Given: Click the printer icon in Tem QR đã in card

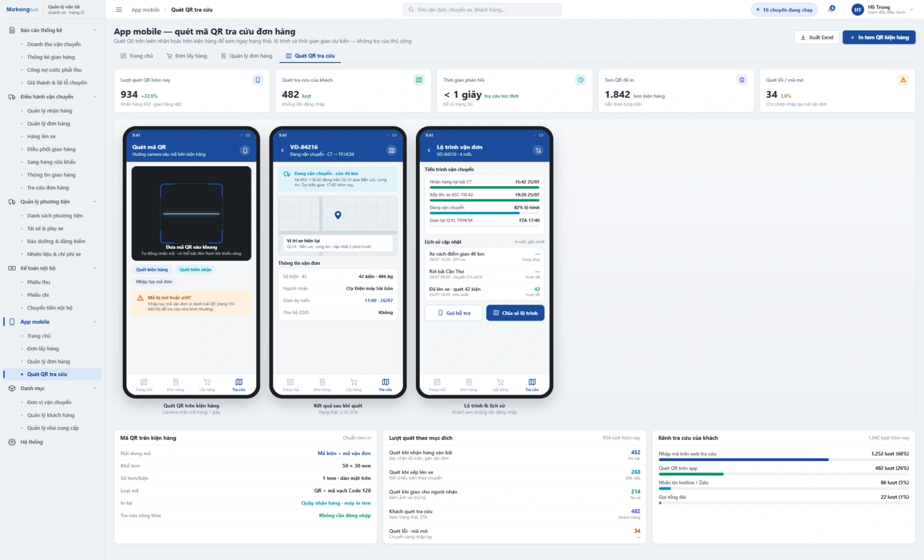Looking at the screenshot, I should pyautogui.click(x=742, y=80).
